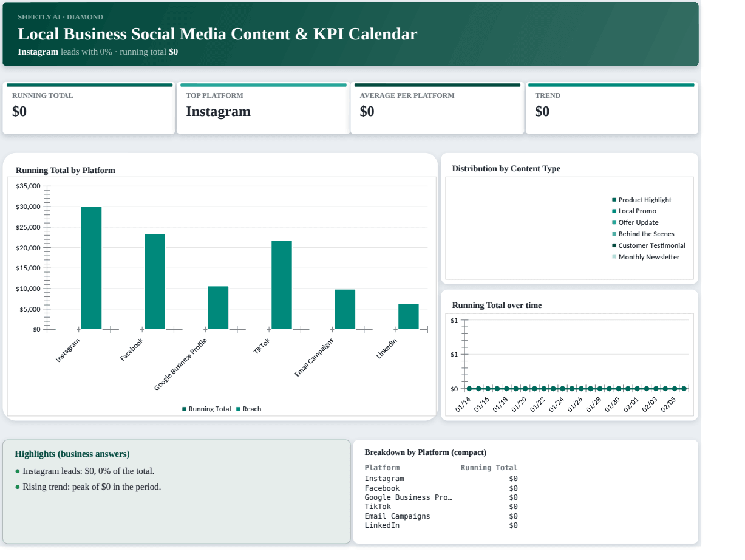Viewport: 745px width, 560px height.
Task: Click the Average Per Platform card value
Action: point(367,111)
